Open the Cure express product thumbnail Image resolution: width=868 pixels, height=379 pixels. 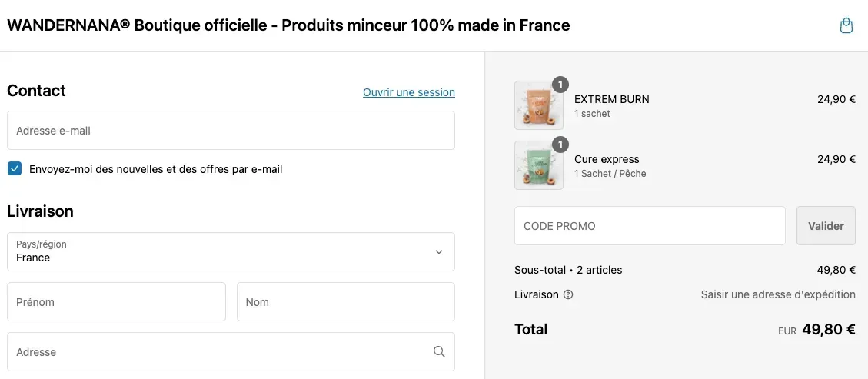539,165
